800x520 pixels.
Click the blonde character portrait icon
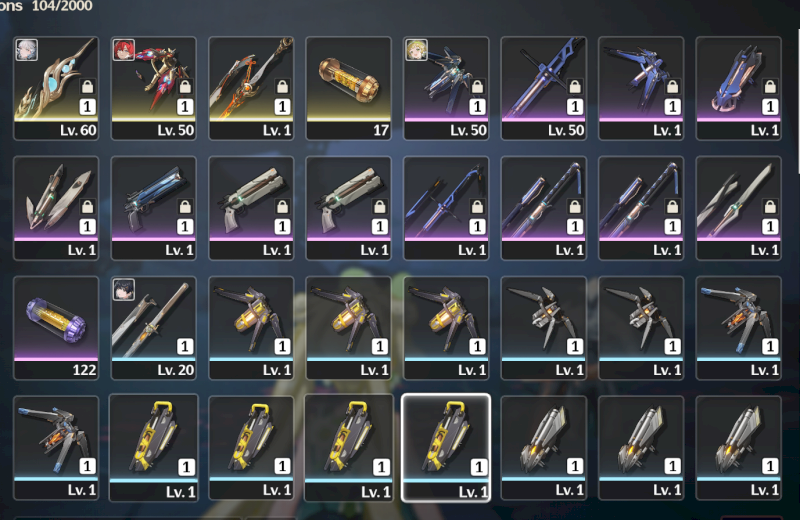pyautogui.click(x=416, y=50)
